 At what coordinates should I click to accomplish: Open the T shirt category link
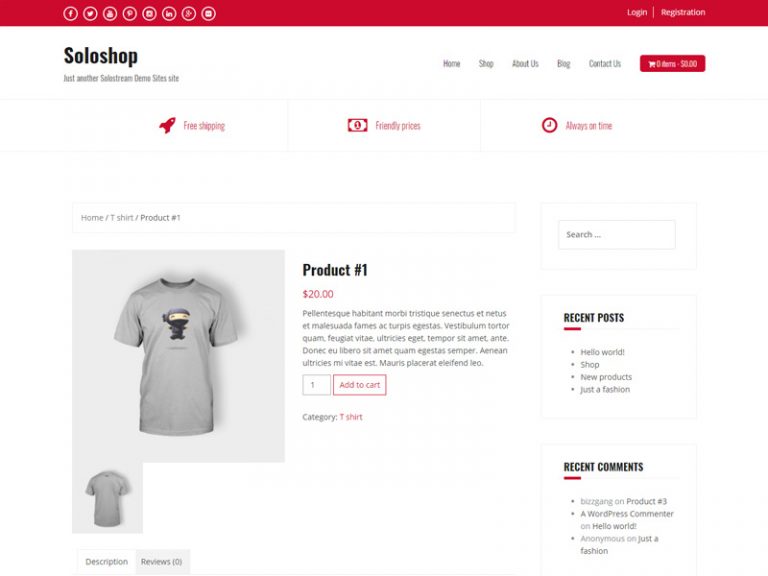(351, 417)
